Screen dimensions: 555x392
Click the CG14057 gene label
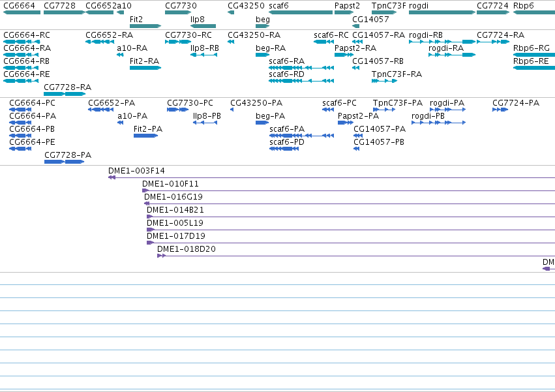point(370,19)
